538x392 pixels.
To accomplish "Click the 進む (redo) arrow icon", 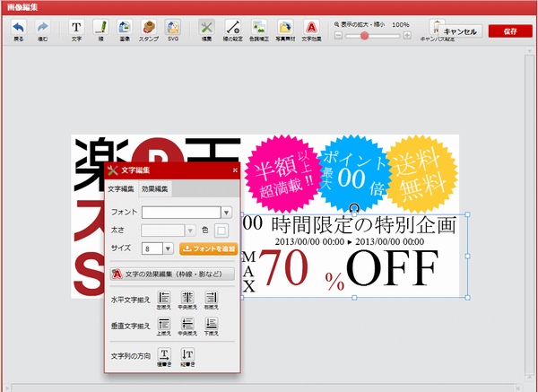I will pyautogui.click(x=43, y=29).
